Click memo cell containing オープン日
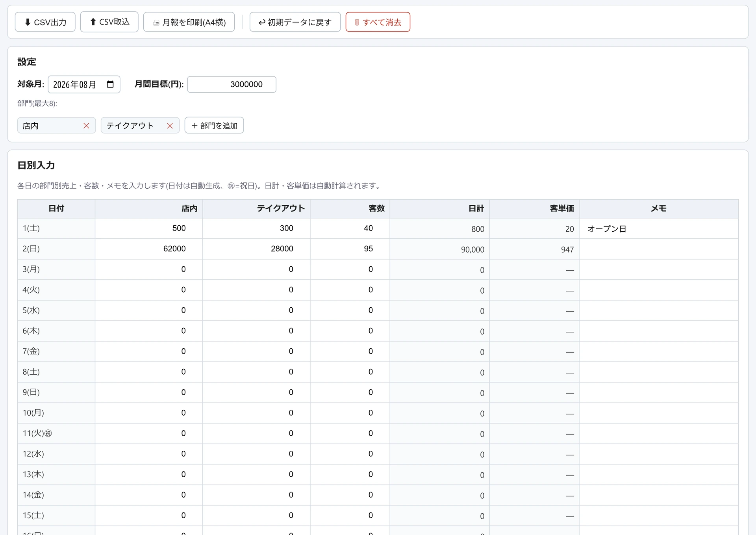Image resolution: width=756 pixels, height=535 pixels. pyautogui.click(x=659, y=228)
